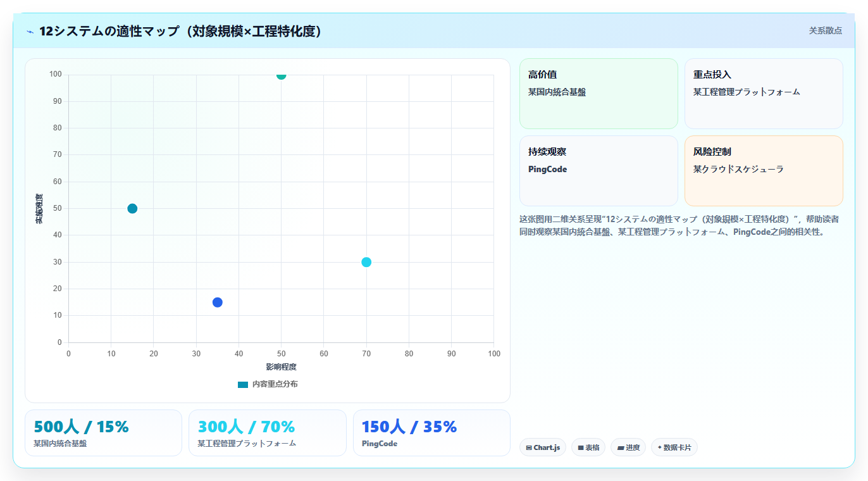The height and width of the screenshot is (481, 868).
Task: Click the icon inside the 进度 tag
Action: (x=621, y=447)
